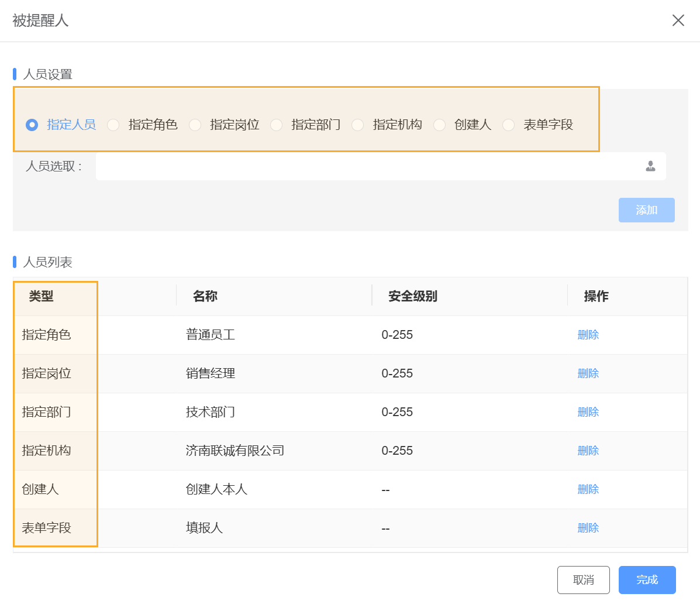The image size is (700, 604).
Task: Open the person picker icon in 人员选取 field
Action: pos(649,166)
